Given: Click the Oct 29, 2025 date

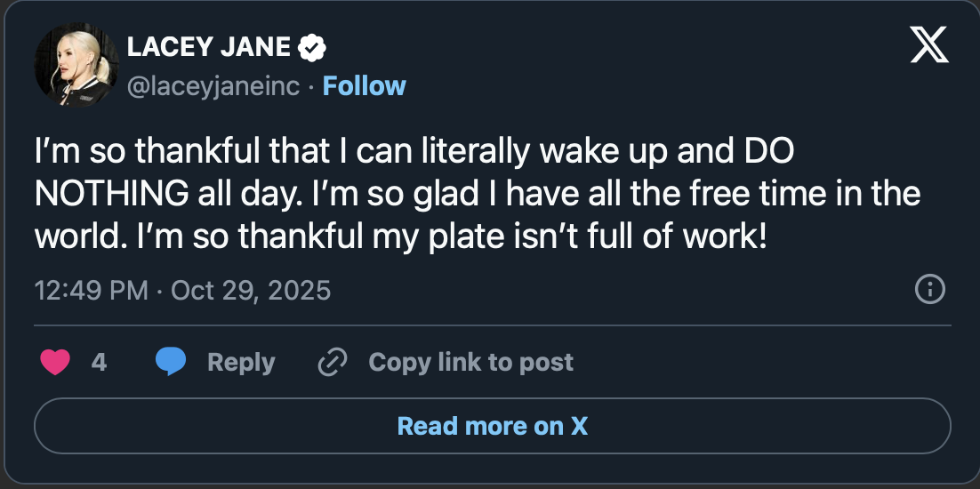Looking at the screenshot, I should pos(250,290).
